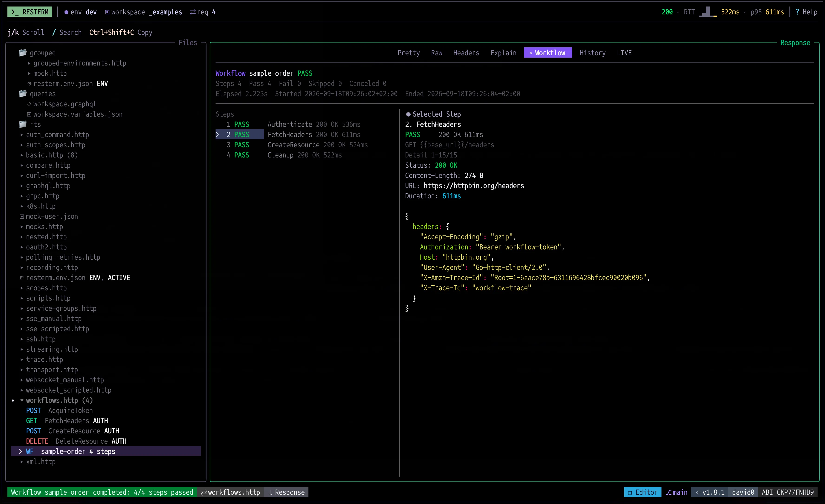Expand graphql.http file node

point(22,186)
